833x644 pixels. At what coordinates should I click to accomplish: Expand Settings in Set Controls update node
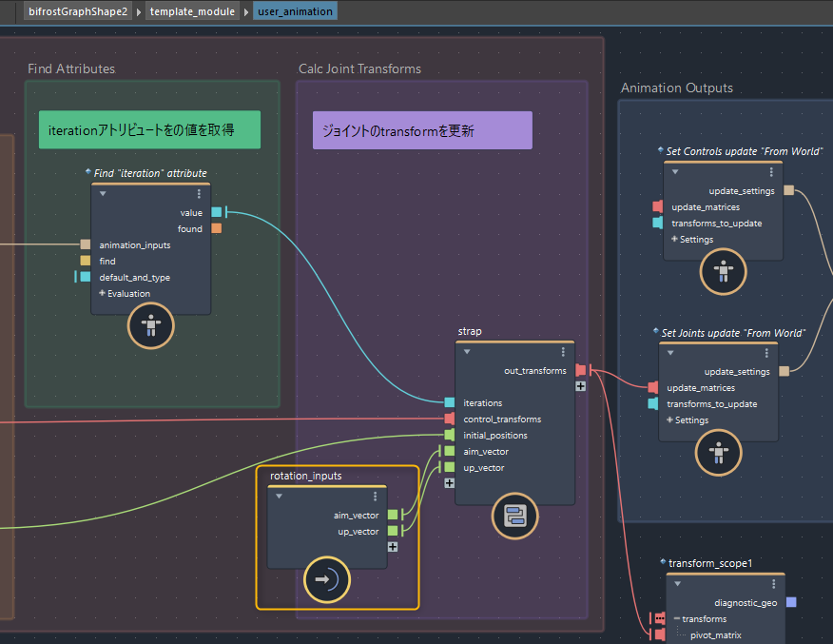[674, 239]
